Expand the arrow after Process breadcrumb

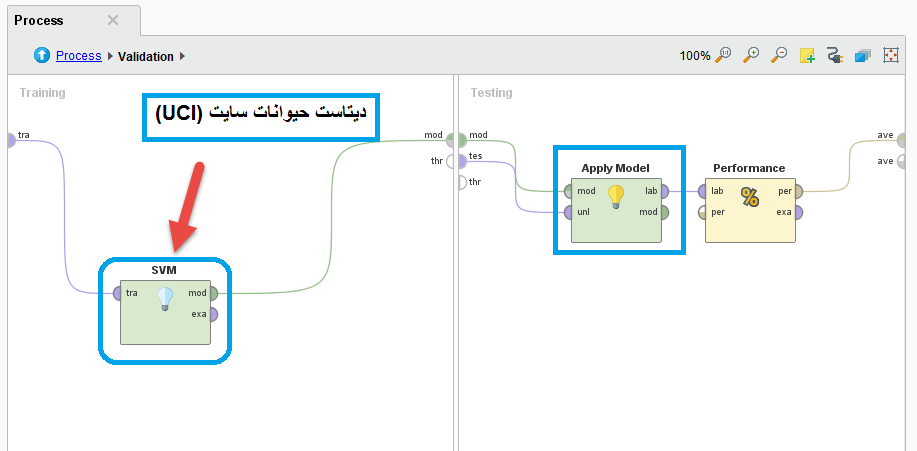pyautogui.click(x=110, y=57)
